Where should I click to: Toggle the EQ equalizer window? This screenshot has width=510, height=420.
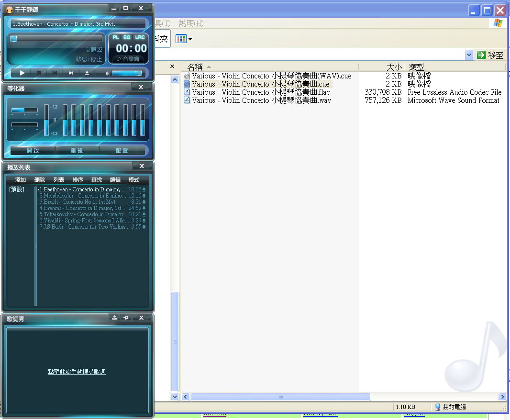(127, 37)
